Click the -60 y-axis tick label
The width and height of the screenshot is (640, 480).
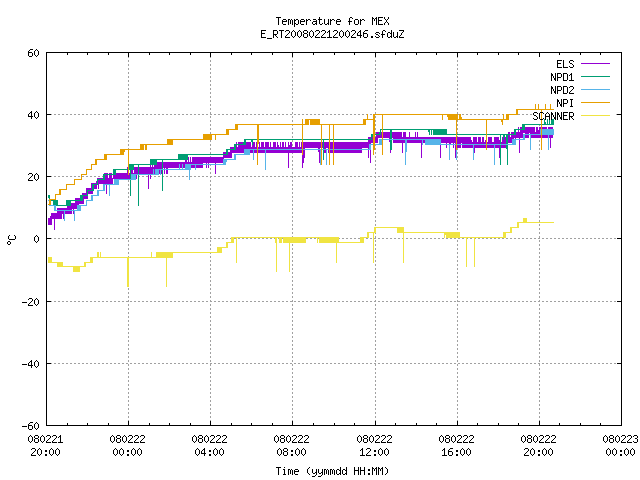31,426
